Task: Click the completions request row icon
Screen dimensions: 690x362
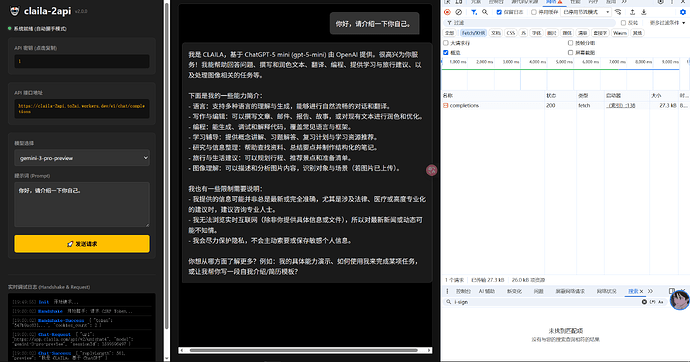Action: click(446, 106)
